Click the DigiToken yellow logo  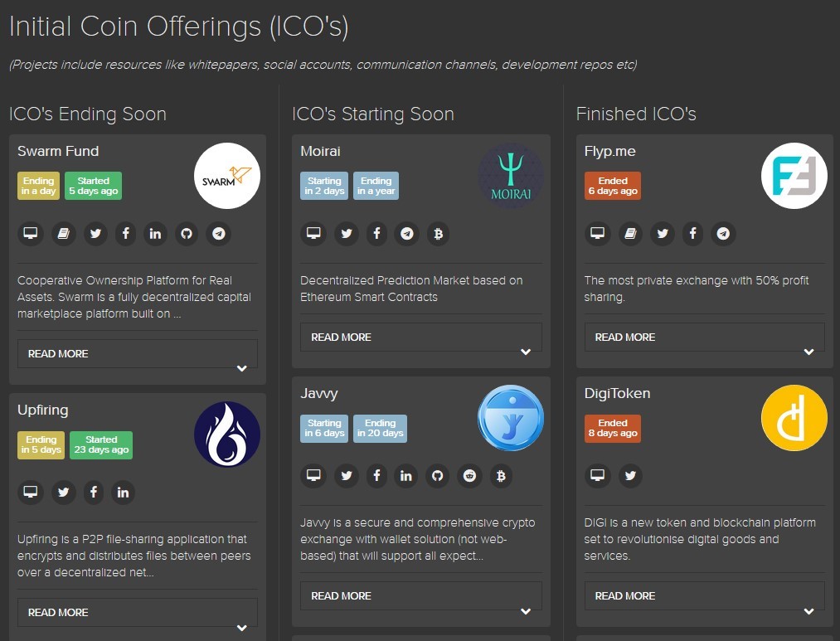[x=794, y=418]
